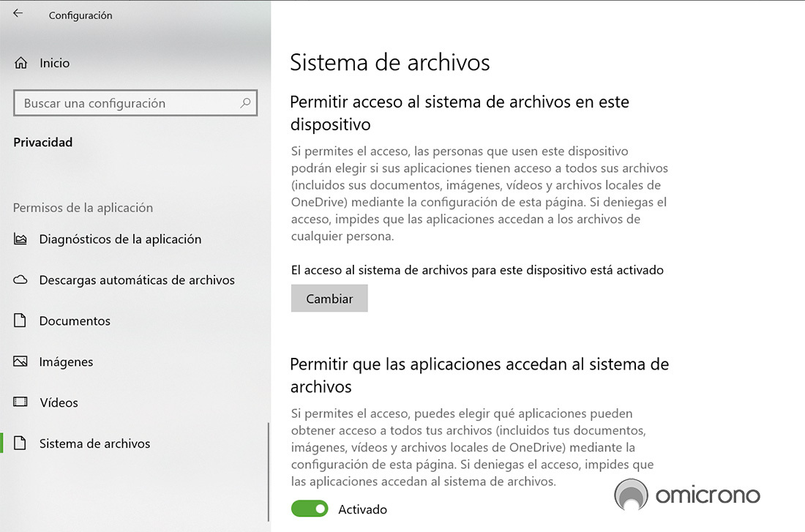Image resolution: width=805 pixels, height=532 pixels.
Task: Select the Imágenes picture icon
Action: point(20,361)
